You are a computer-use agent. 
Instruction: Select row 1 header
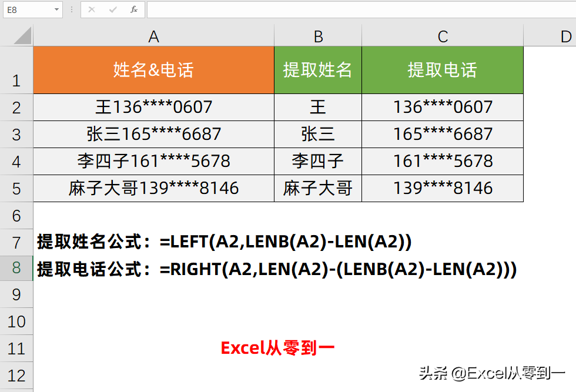pyautogui.click(x=16, y=70)
